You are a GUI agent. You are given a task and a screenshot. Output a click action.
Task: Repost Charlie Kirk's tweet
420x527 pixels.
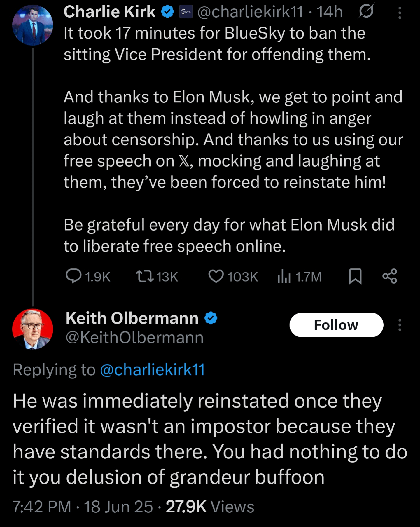[145, 276]
